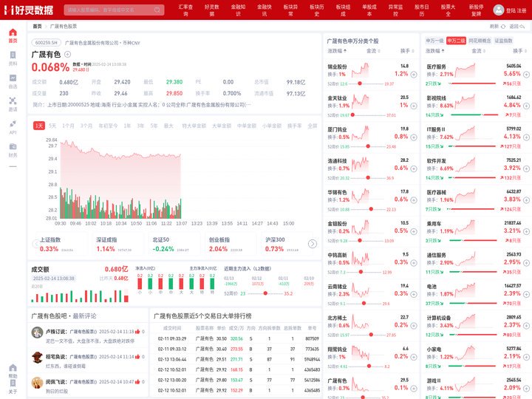
Task: Add 影视院线 sector with its plus icon
Action: point(526,106)
